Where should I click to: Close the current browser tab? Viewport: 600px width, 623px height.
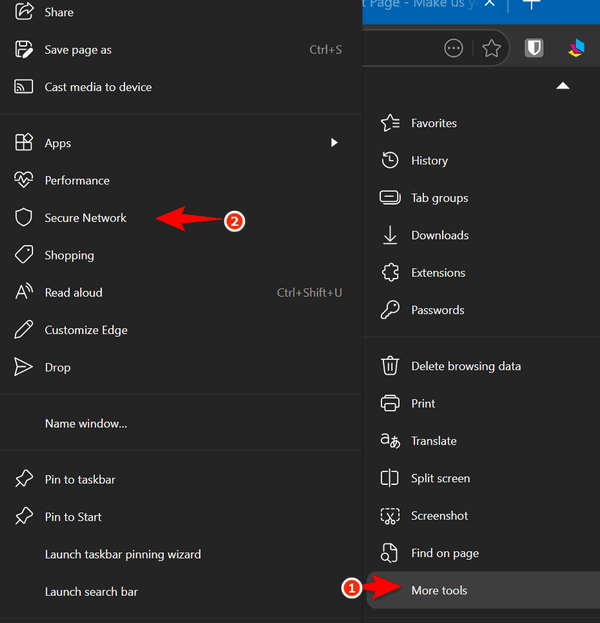click(x=490, y=3)
